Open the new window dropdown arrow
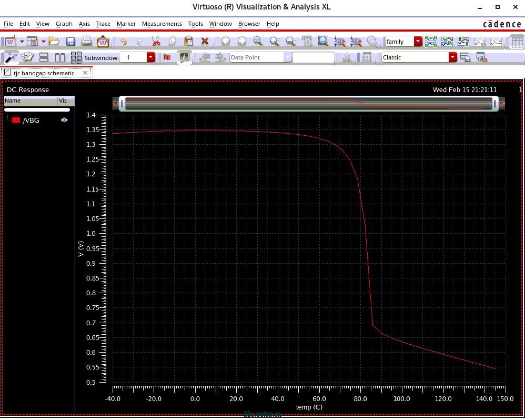The width and height of the screenshot is (525, 420). pyautogui.click(x=22, y=42)
